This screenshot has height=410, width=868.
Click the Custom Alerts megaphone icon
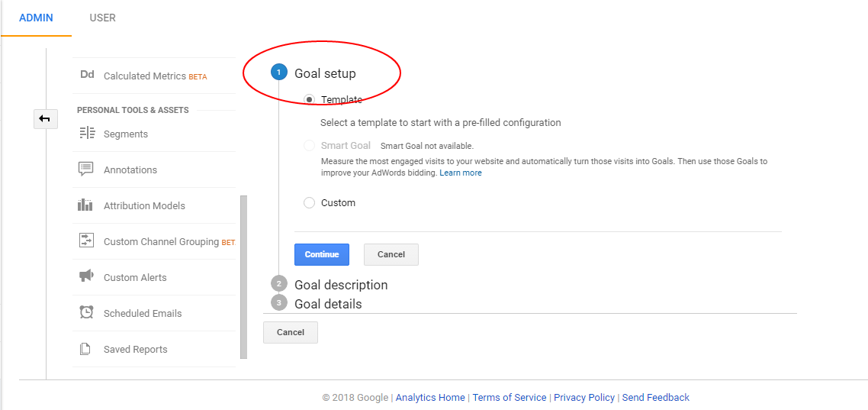coord(86,276)
